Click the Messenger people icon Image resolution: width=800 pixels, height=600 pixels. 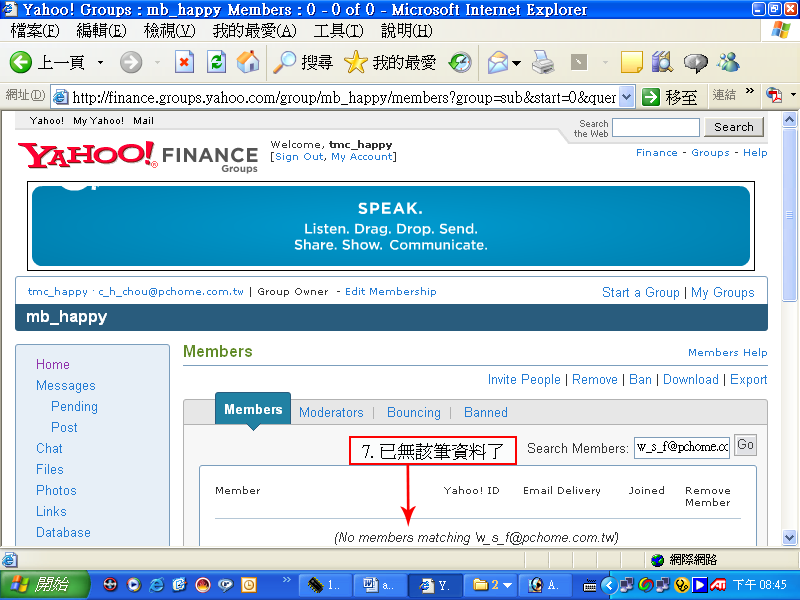click(x=728, y=63)
